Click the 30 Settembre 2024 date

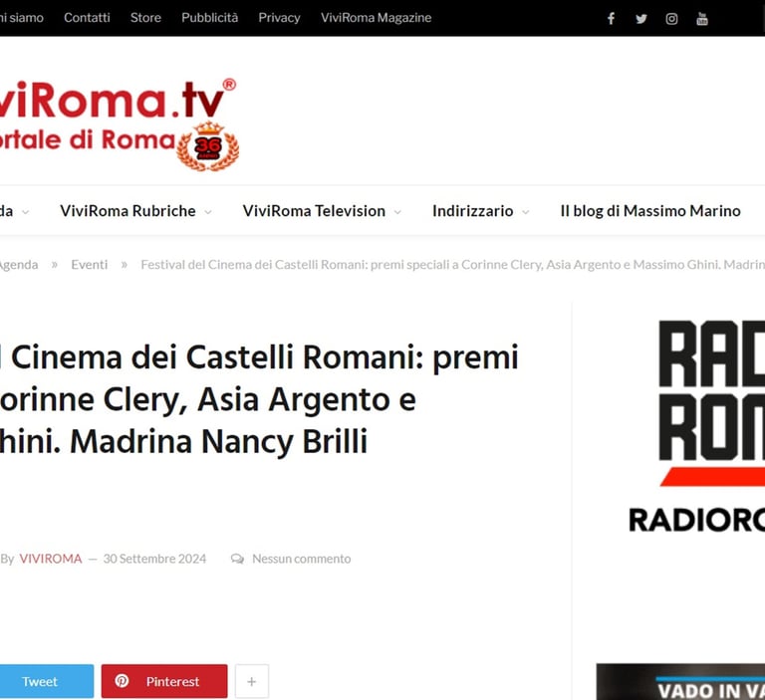pos(154,559)
